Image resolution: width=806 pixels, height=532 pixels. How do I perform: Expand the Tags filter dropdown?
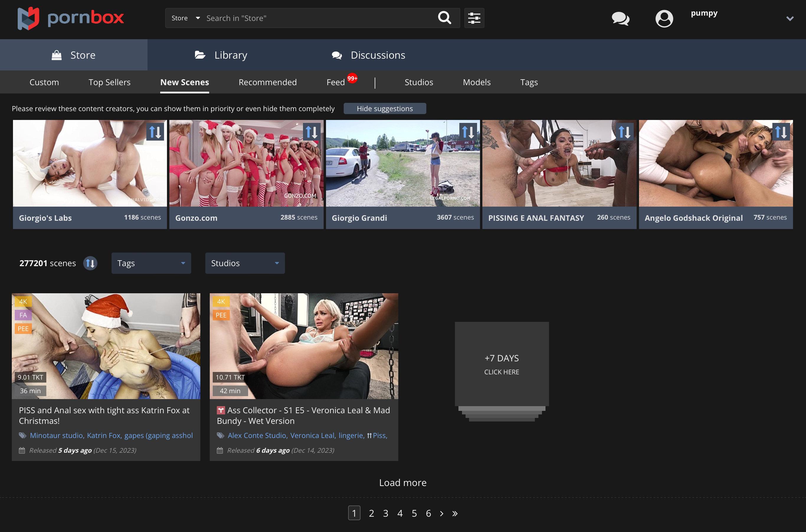[151, 263]
